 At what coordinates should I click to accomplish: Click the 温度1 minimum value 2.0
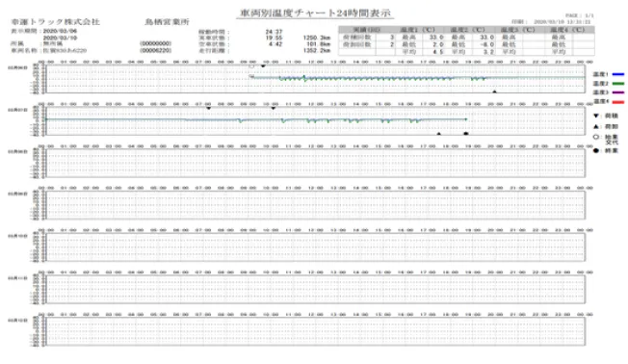(438, 44)
